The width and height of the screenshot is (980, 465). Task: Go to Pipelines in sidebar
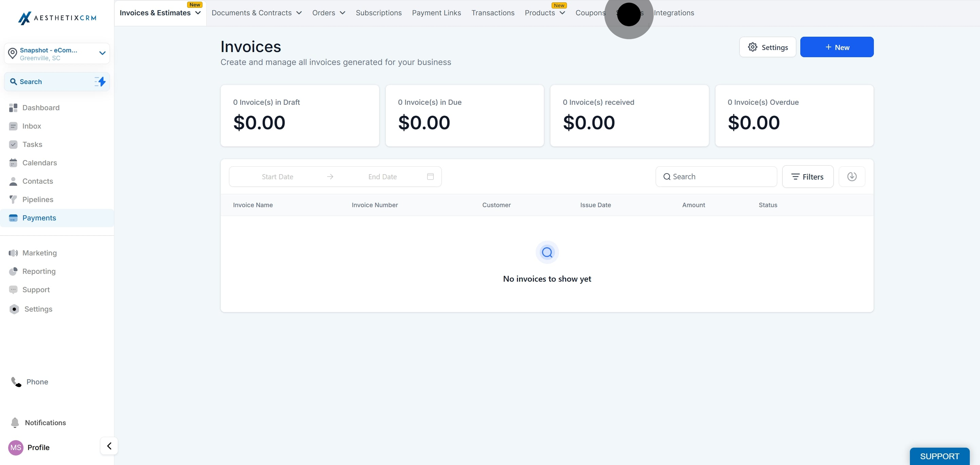[x=38, y=199]
